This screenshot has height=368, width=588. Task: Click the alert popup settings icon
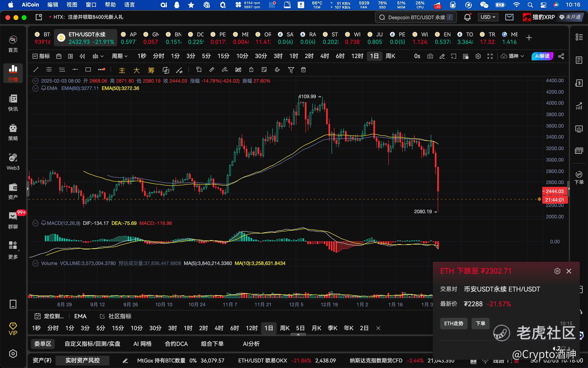[557, 271]
